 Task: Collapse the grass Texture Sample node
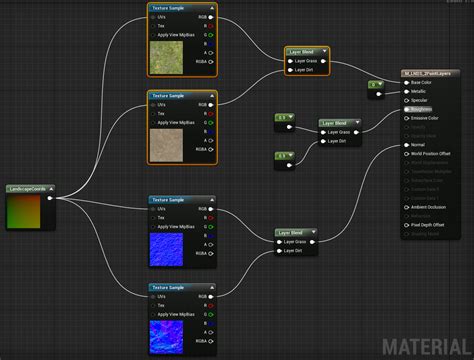tap(212, 8)
